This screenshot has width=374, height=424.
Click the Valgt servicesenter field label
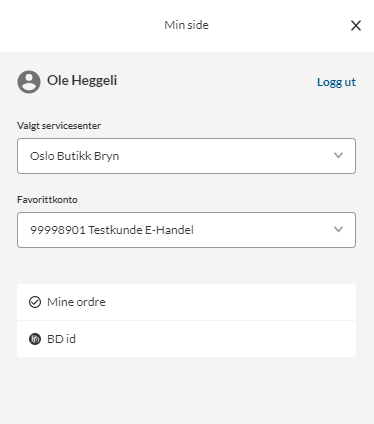[59, 126]
